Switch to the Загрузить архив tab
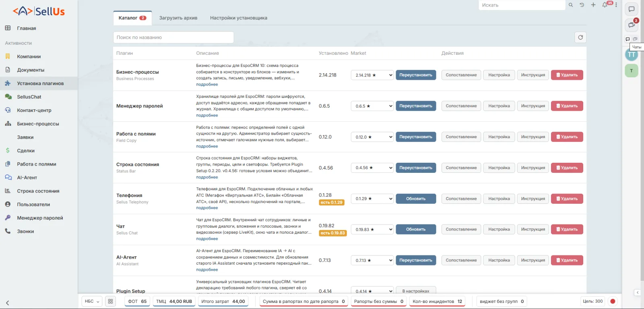 tap(178, 18)
